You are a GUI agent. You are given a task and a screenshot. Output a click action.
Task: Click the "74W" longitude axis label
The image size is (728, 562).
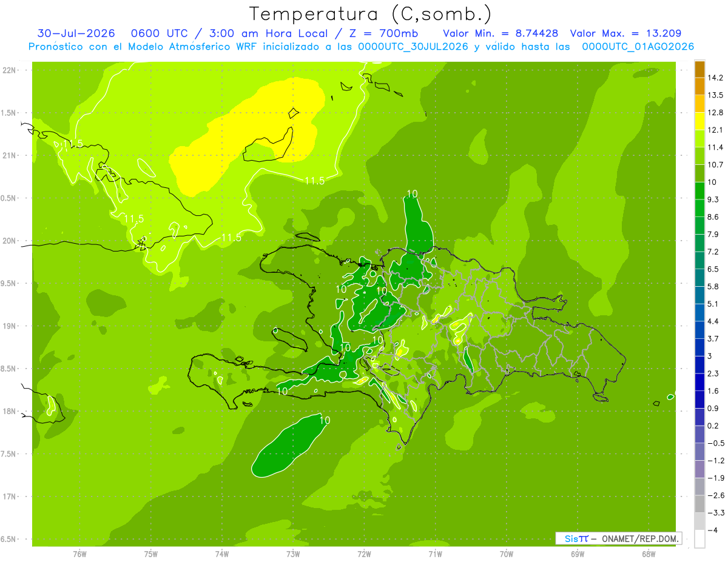click(221, 554)
